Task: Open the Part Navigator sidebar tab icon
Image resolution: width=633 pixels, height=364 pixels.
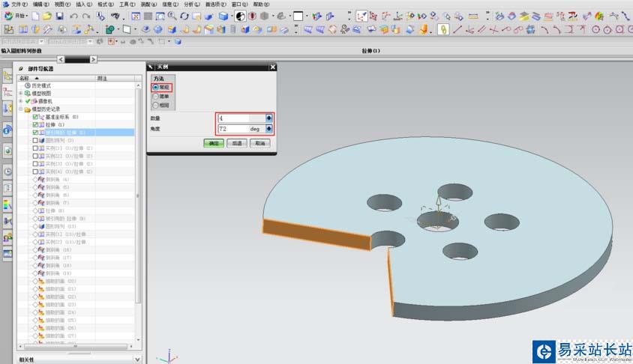Action: pos(7,93)
